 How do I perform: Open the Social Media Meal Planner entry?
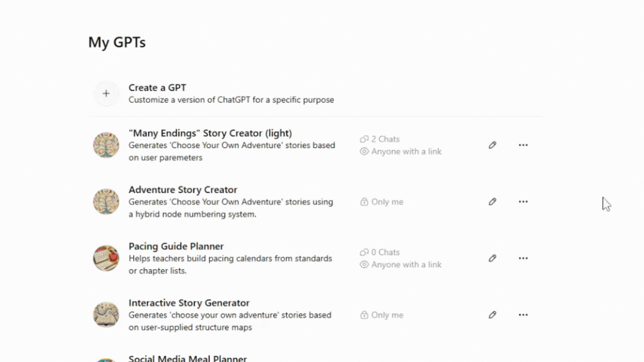pyautogui.click(x=187, y=358)
